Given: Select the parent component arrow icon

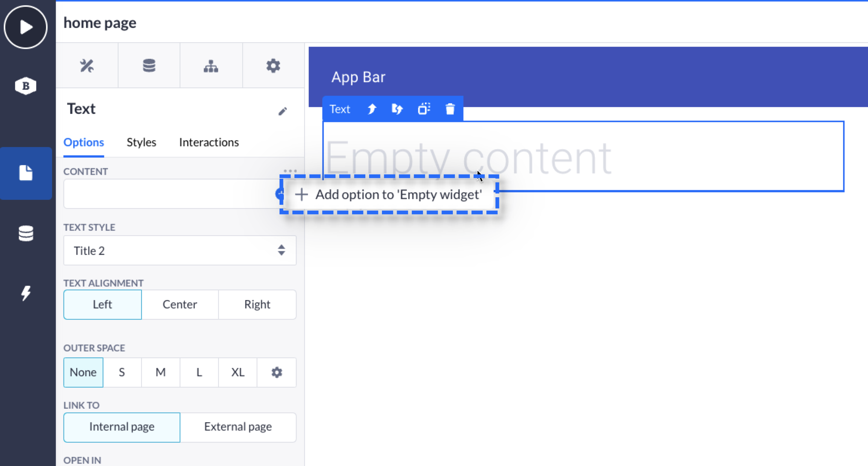Looking at the screenshot, I should (x=372, y=109).
